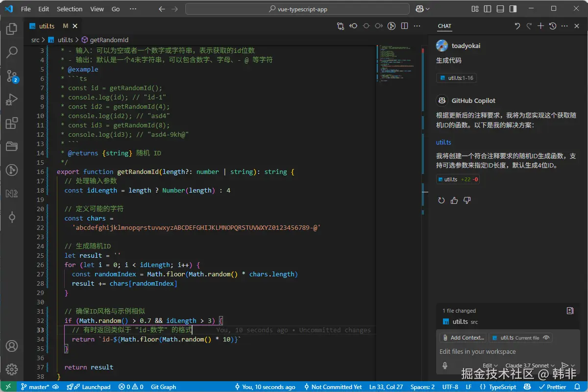
Task: Click the Search icon in activity bar
Action: pyautogui.click(x=12, y=52)
